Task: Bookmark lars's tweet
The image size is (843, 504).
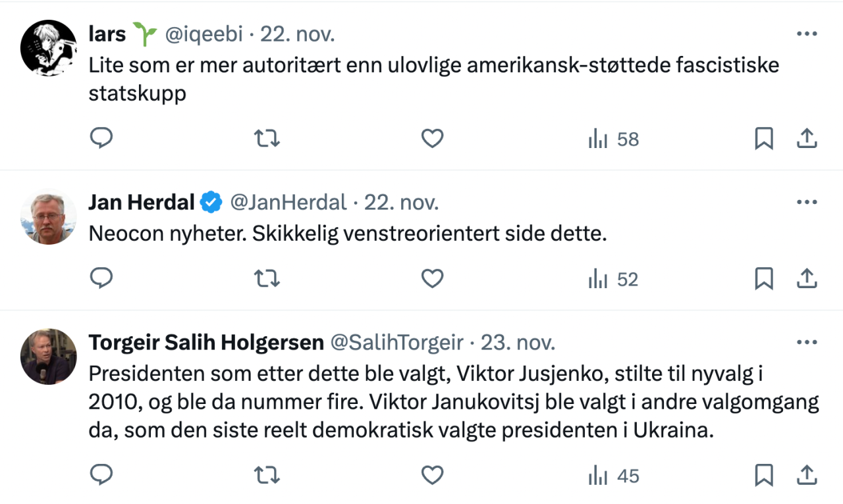Action: [x=763, y=139]
